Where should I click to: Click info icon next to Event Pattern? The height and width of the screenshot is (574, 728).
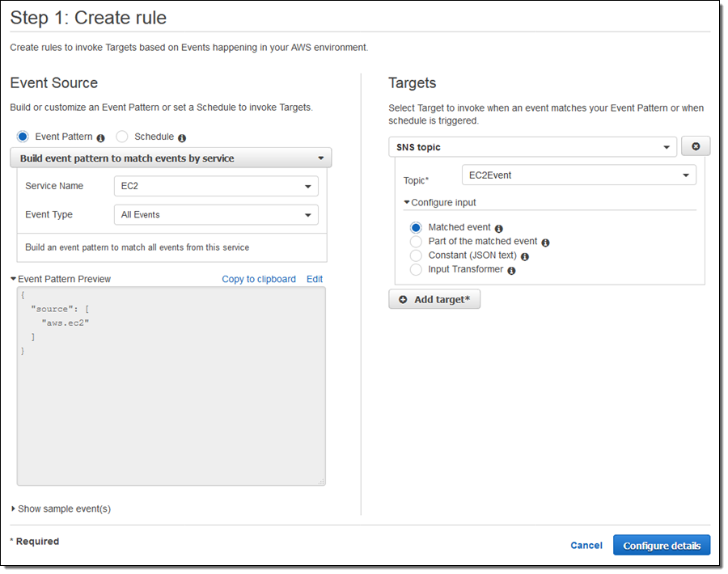click(x=101, y=138)
